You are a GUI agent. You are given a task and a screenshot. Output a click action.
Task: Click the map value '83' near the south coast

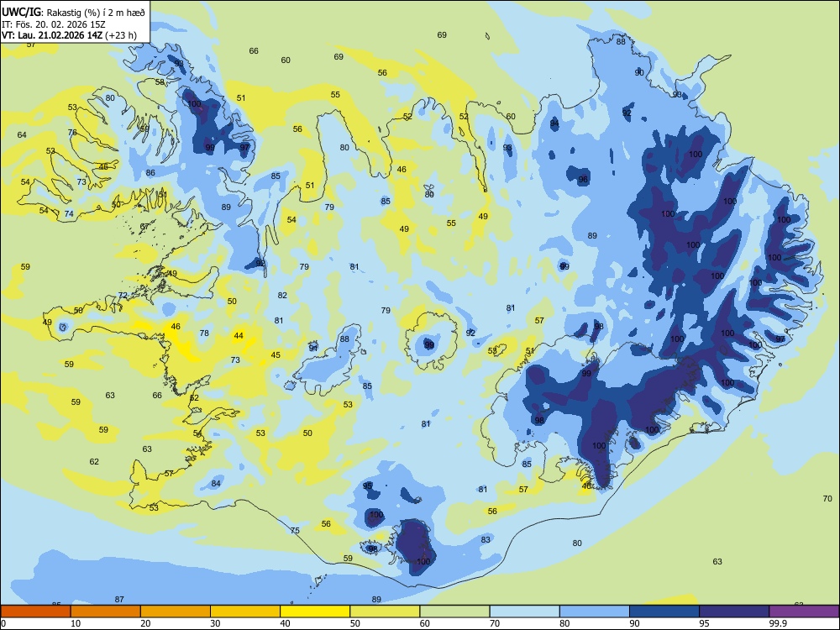coord(486,539)
